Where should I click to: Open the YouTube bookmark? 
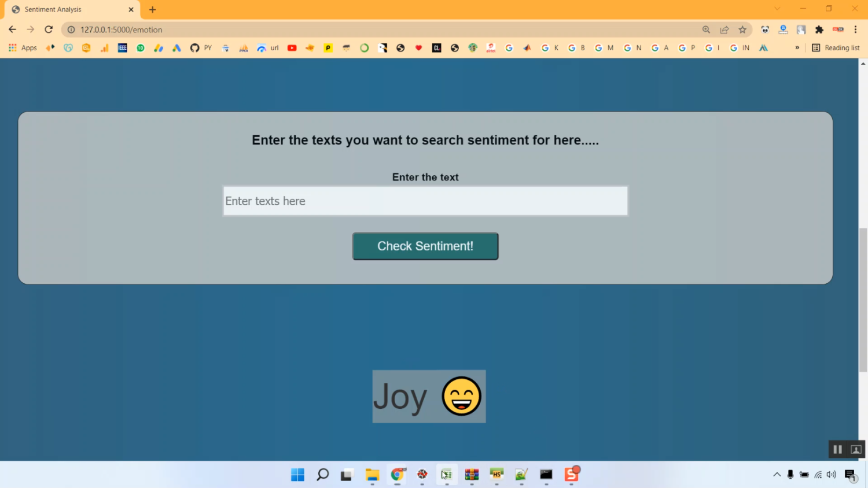(292, 47)
